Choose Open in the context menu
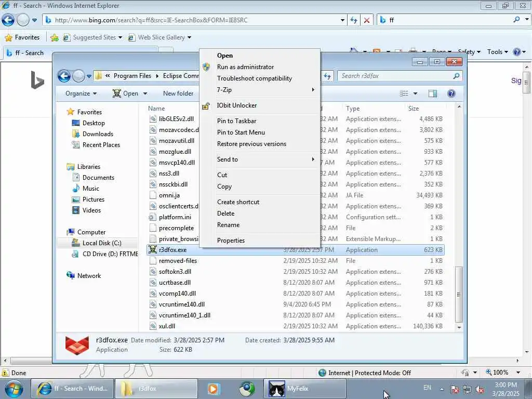The image size is (532, 399). [x=224, y=55]
